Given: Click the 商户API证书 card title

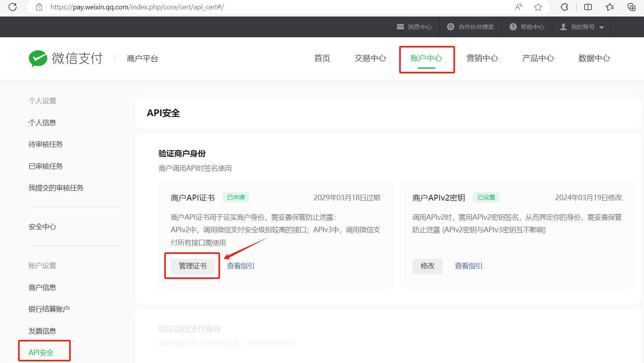Looking at the screenshot, I should pyautogui.click(x=193, y=198).
